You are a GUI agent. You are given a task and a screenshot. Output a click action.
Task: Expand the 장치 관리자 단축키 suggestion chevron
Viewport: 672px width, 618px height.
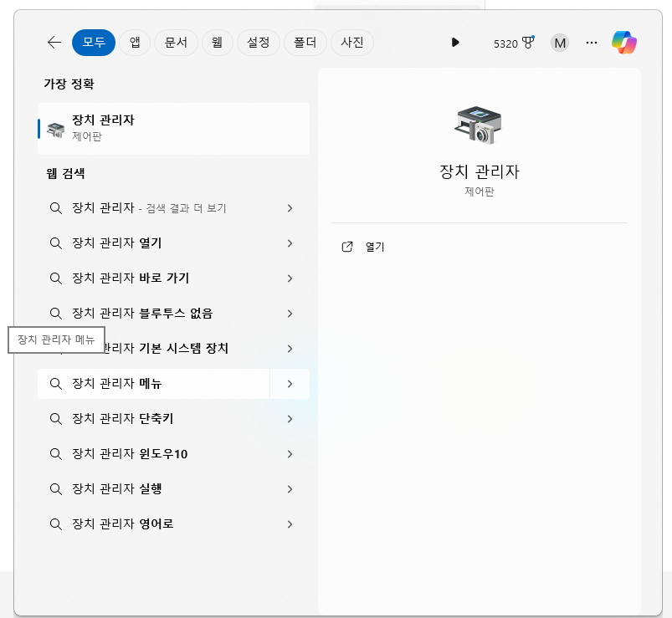coord(290,418)
